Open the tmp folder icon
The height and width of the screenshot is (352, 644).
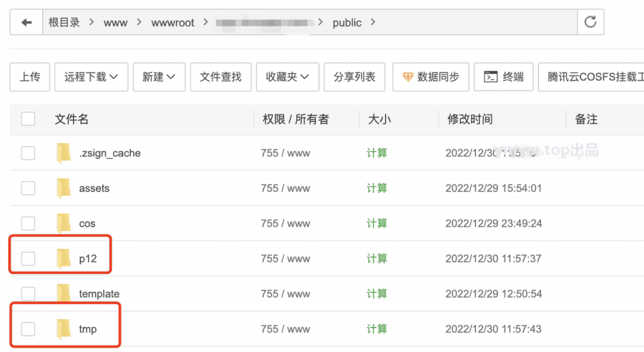pos(64,329)
